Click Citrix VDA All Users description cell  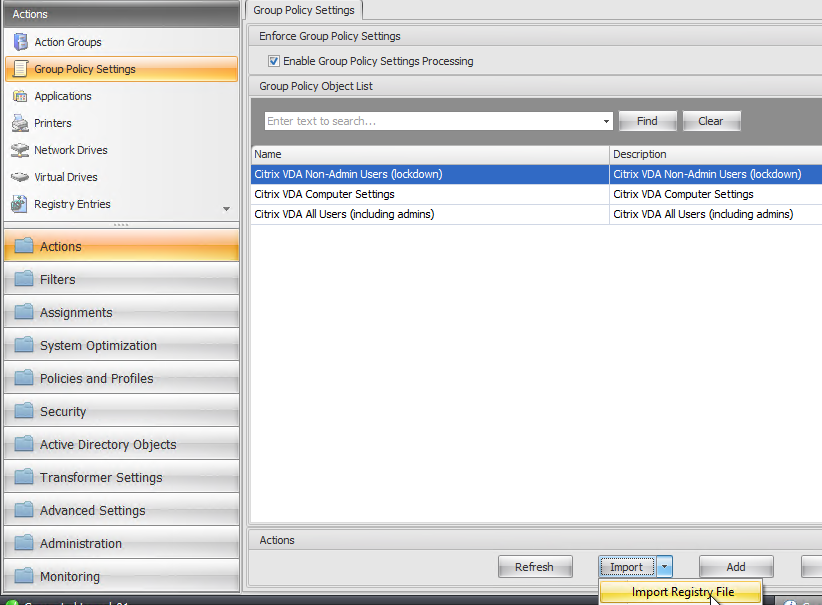point(716,214)
